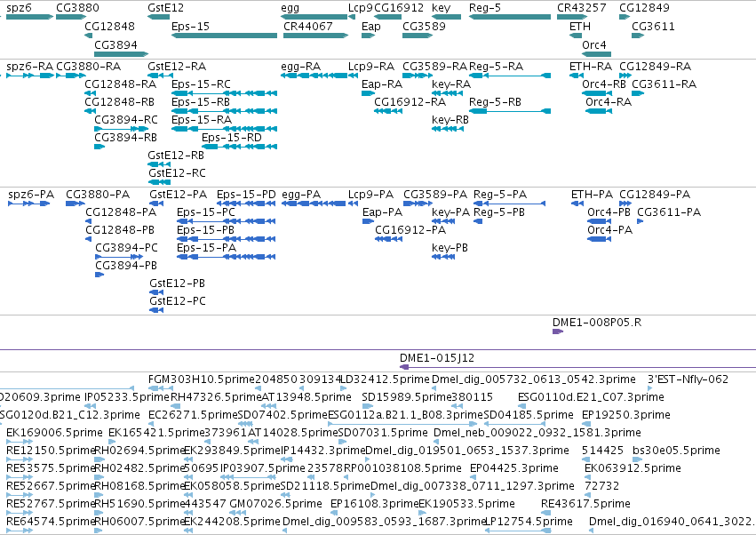Select the GstE12-RA transcript label

click(177, 66)
